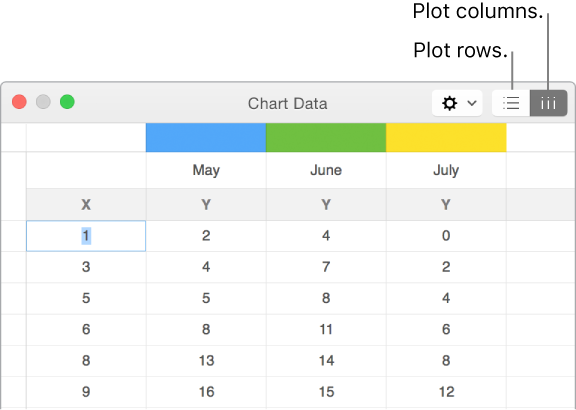576x410 pixels.
Task: Select the July cell in the X=8 row
Action: pos(446,361)
